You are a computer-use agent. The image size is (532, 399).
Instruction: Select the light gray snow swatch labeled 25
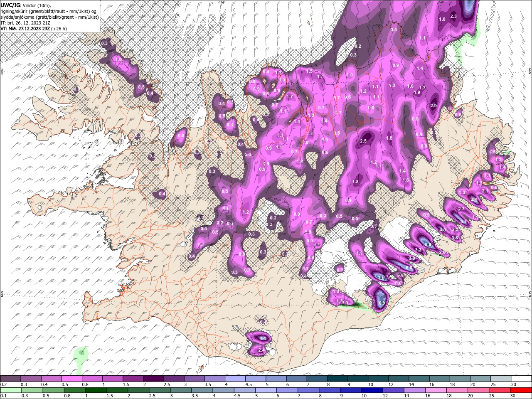(x=501, y=379)
